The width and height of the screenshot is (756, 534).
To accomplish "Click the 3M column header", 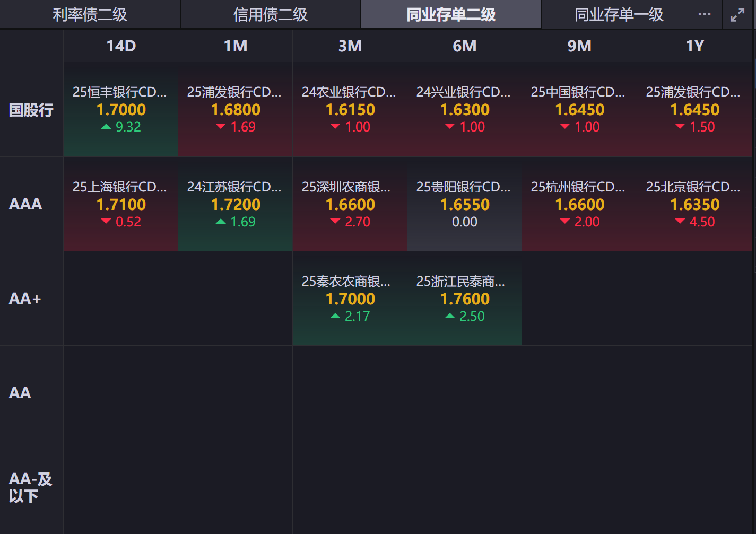I will pos(350,46).
